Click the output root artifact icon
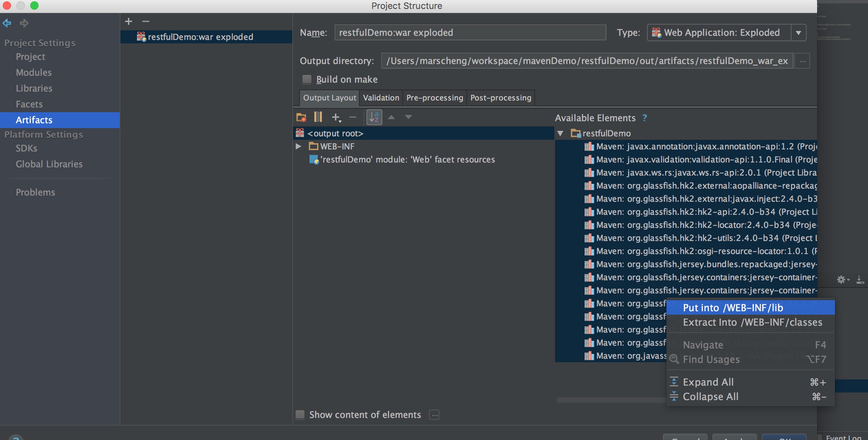The width and height of the screenshot is (868, 440). click(300, 133)
